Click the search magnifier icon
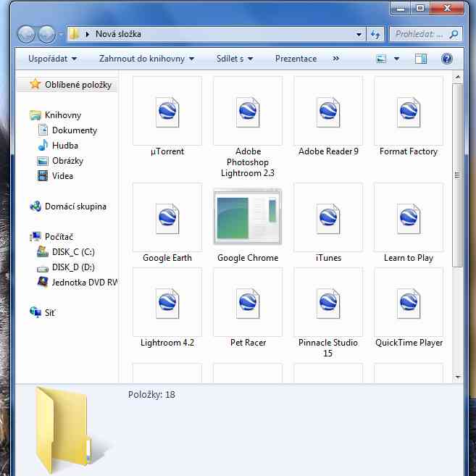 454,34
